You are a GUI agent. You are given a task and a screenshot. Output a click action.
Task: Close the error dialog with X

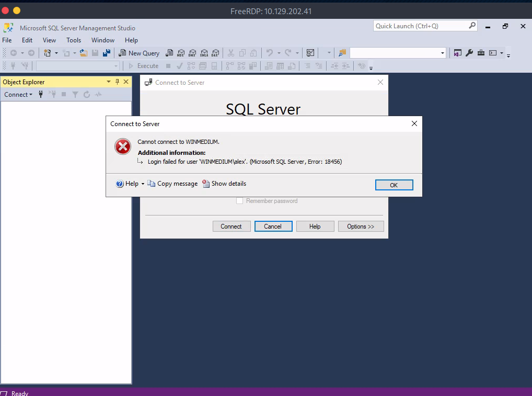(414, 123)
